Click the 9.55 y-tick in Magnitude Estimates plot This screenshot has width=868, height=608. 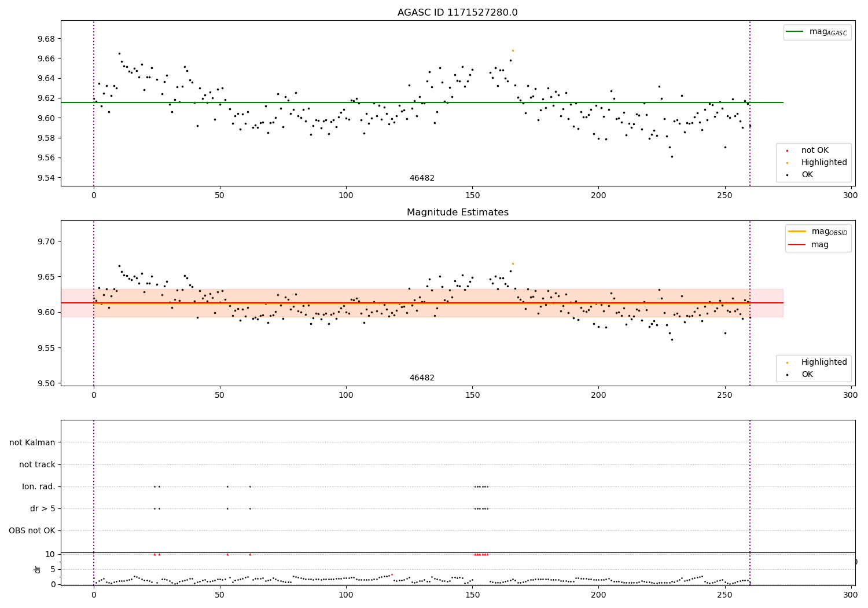point(47,348)
